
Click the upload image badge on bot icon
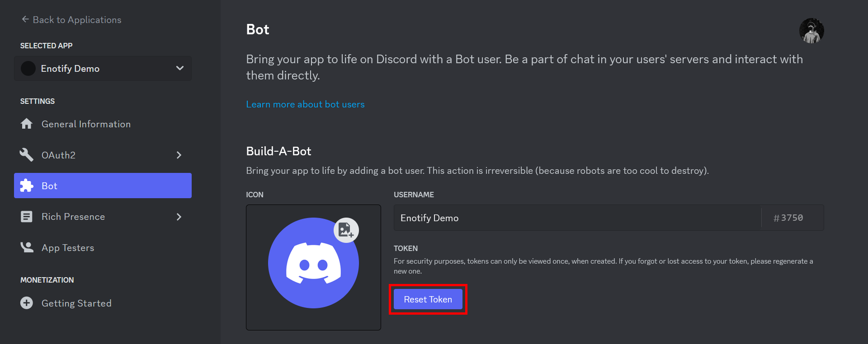pos(346,230)
